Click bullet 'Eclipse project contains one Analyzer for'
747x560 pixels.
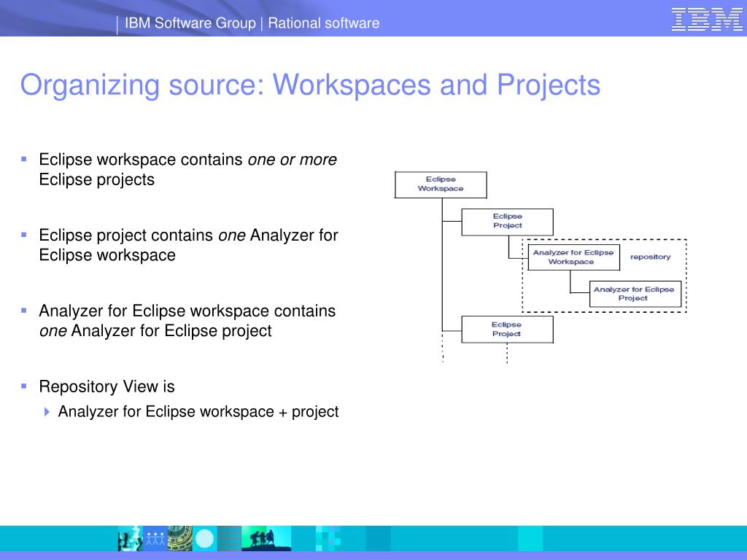pos(189,236)
